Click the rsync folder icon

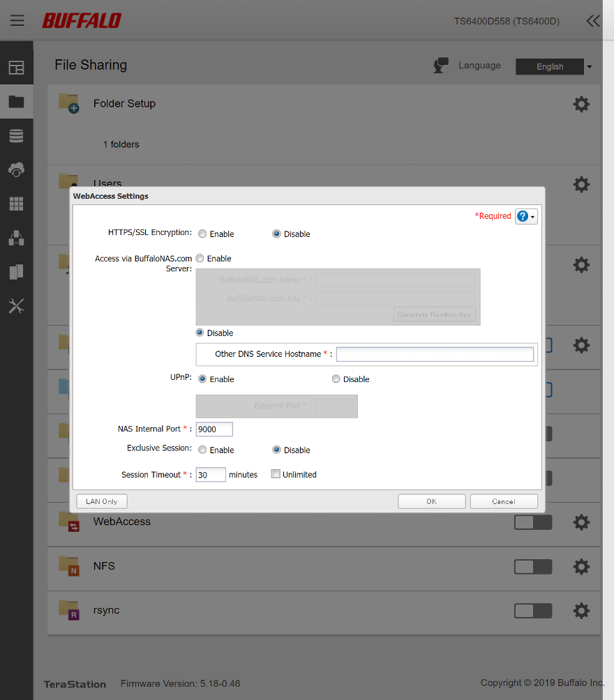tap(69, 610)
